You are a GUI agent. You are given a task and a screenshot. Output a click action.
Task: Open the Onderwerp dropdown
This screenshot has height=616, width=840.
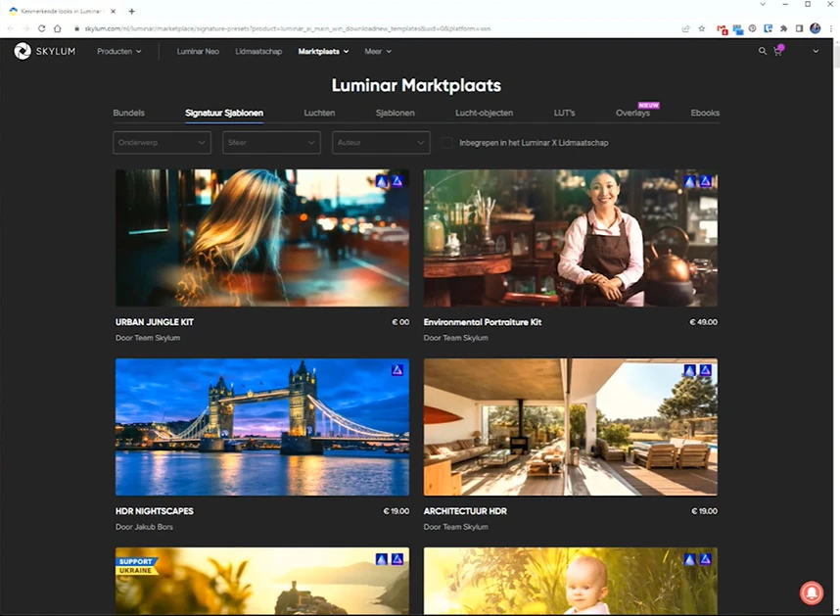click(x=162, y=142)
